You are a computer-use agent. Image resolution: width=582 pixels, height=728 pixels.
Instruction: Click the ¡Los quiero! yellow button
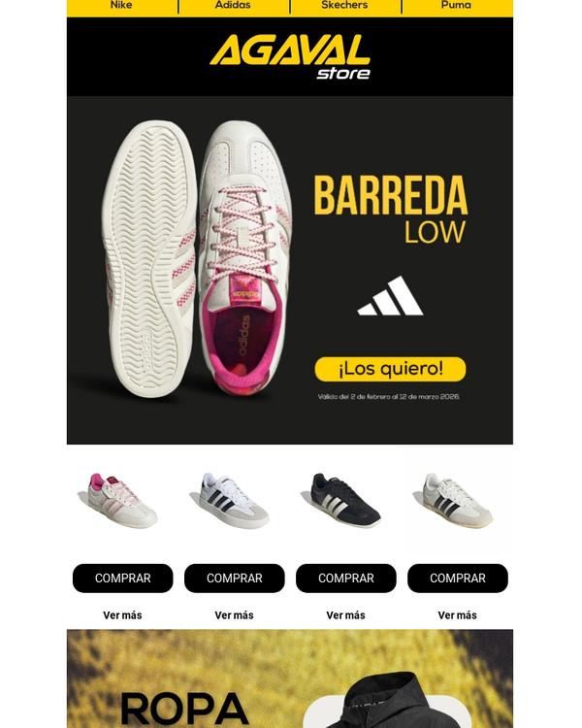tap(390, 369)
